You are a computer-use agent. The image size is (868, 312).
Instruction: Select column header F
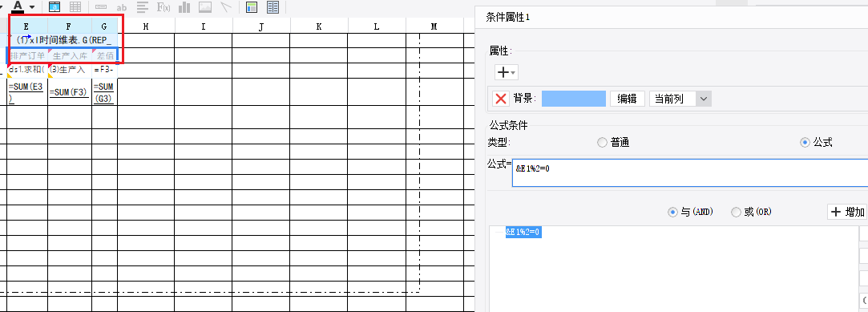tap(69, 26)
